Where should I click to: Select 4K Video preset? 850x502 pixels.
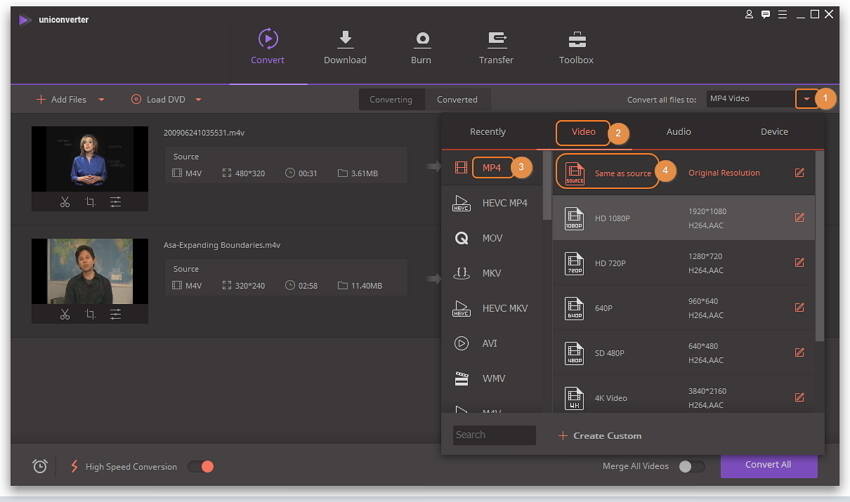click(x=683, y=397)
